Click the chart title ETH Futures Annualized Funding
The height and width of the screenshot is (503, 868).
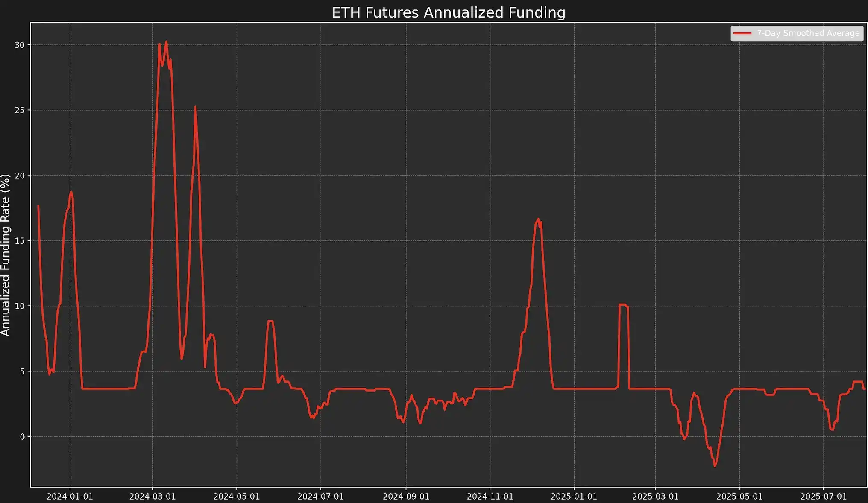point(449,12)
